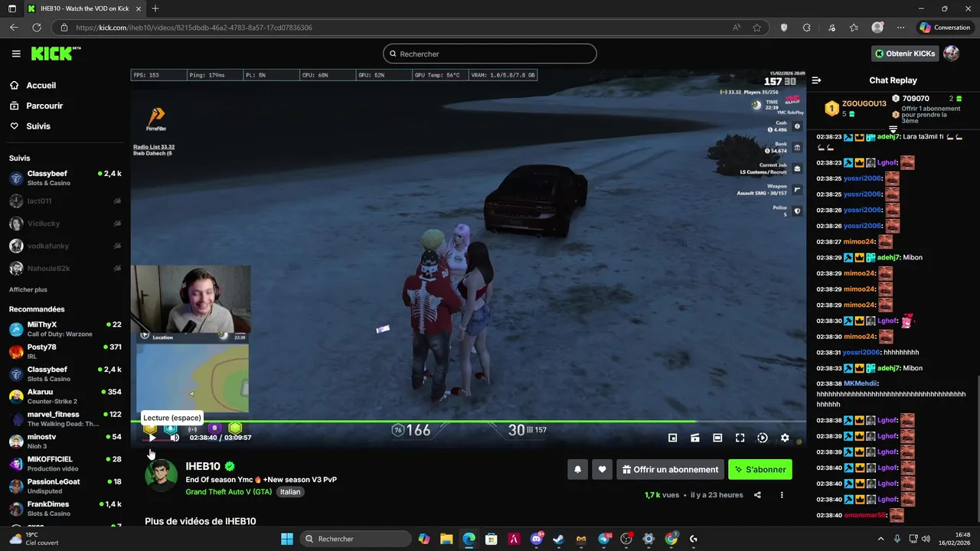The width and height of the screenshot is (980, 551).
Task: Open the user profile avatar menu
Action: (952, 54)
